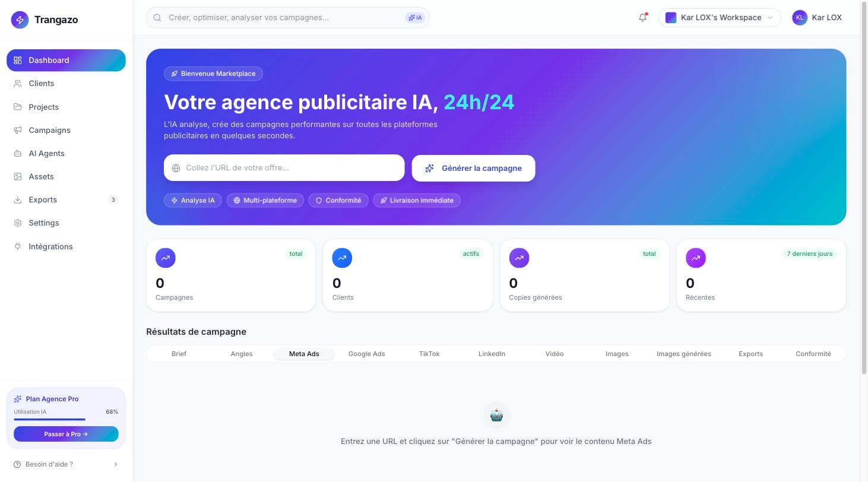The height and width of the screenshot is (482, 868).
Task: Click the Settings gear icon
Action: click(x=18, y=223)
